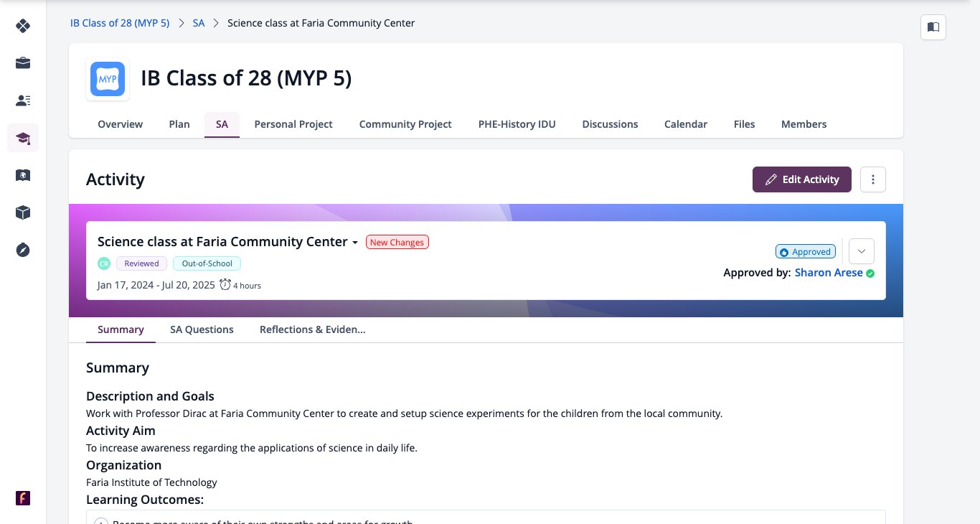Click the Reviewed tag

point(141,263)
